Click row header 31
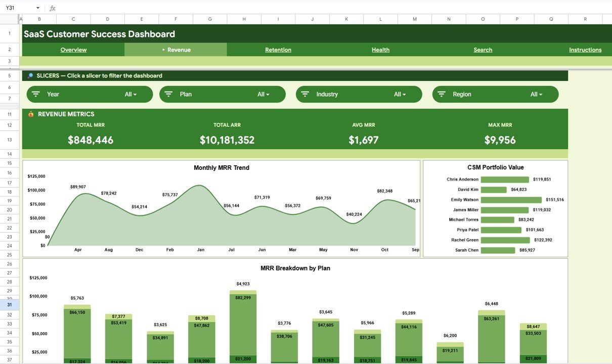This screenshot has width=612, height=364. click(x=9, y=305)
